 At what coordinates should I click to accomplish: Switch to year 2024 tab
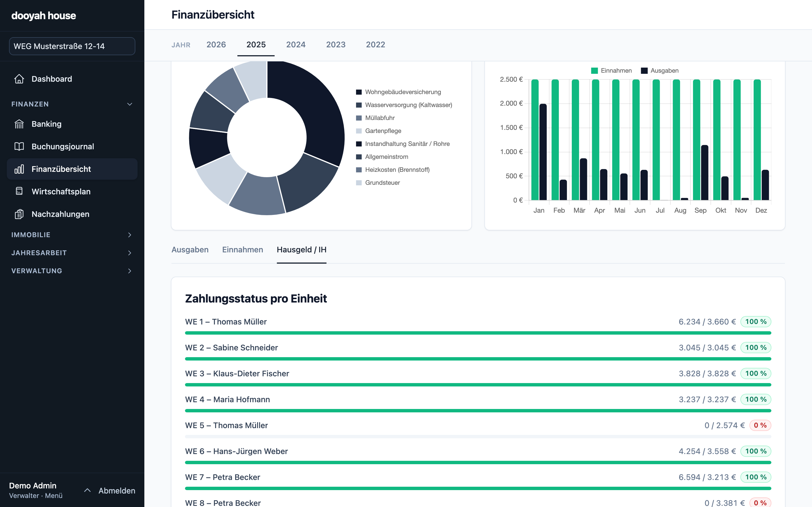[x=295, y=45]
